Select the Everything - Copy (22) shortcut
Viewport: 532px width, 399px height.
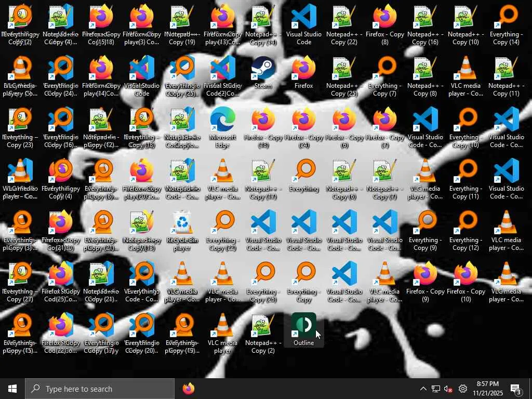pos(222,231)
